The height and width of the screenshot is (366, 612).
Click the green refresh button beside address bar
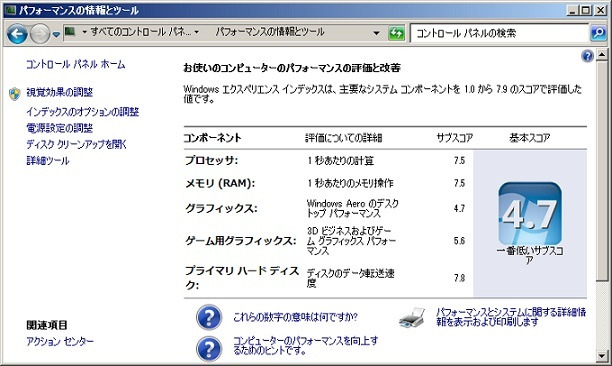pyautogui.click(x=397, y=33)
